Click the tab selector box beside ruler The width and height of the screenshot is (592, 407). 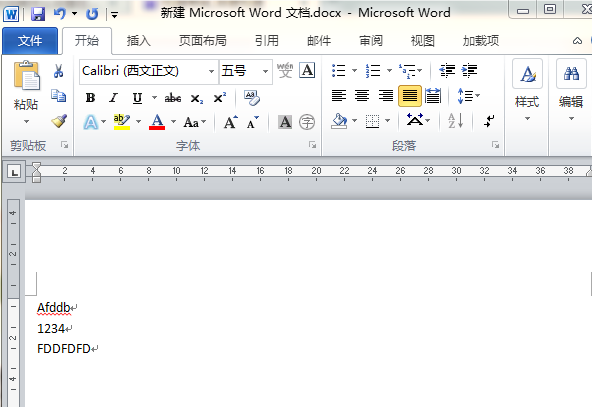click(x=14, y=172)
